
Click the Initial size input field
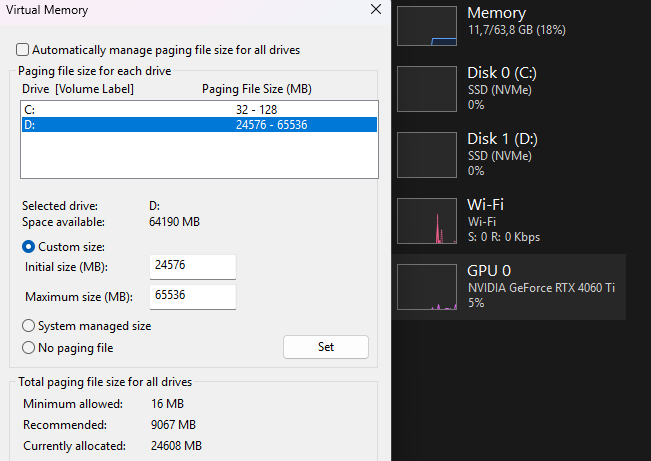coord(193,267)
